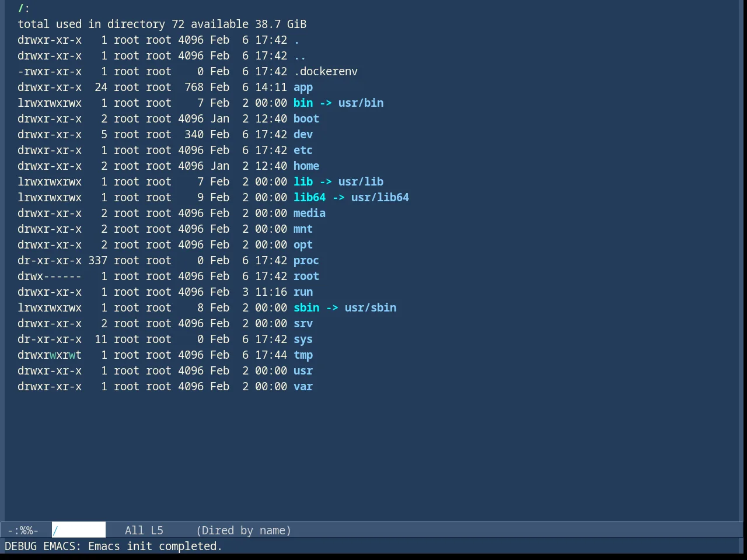Image resolution: width=747 pixels, height=560 pixels.
Task: Click the mode line buffer name '/'
Action: pyautogui.click(x=79, y=530)
